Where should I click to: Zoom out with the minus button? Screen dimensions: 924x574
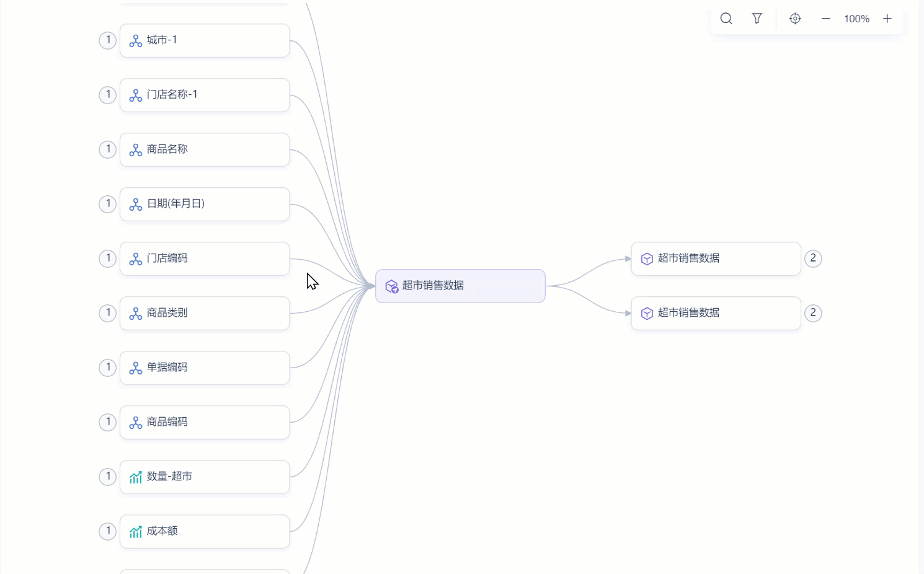tap(826, 19)
